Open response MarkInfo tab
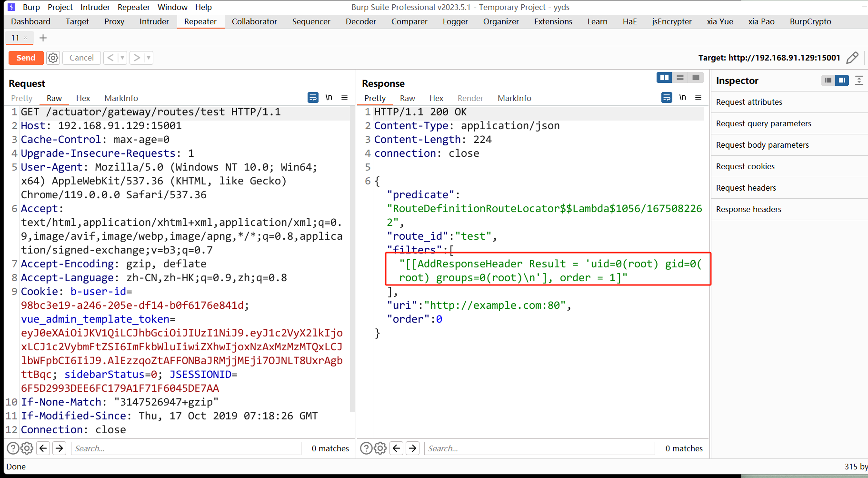The width and height of the screenshot is (868, 478). (514, 98)
